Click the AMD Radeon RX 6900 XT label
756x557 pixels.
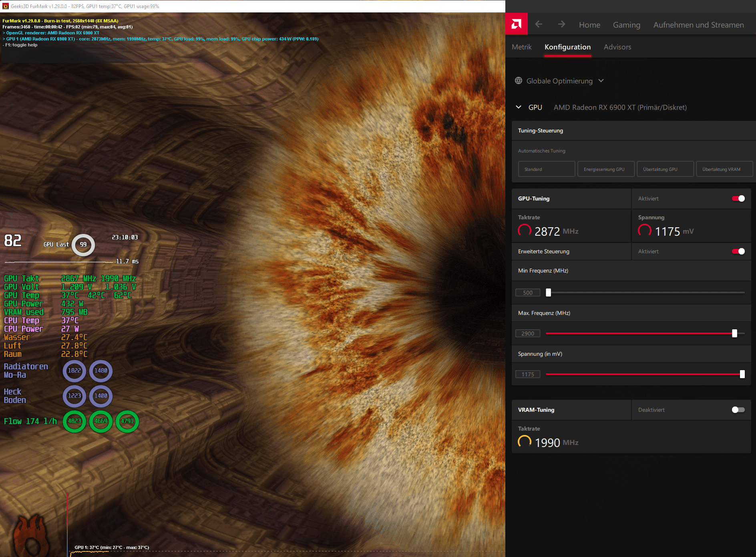click(620, 107)
